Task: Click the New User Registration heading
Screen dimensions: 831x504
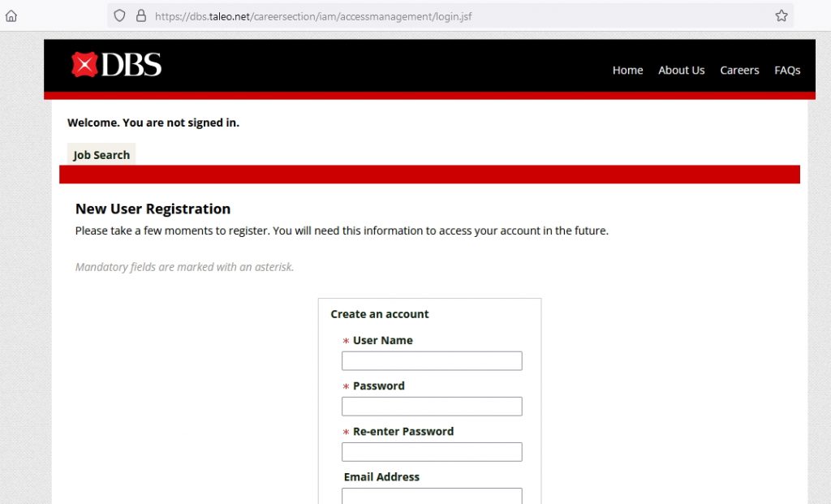Action: pyautogui.click(x=153, y=209)
